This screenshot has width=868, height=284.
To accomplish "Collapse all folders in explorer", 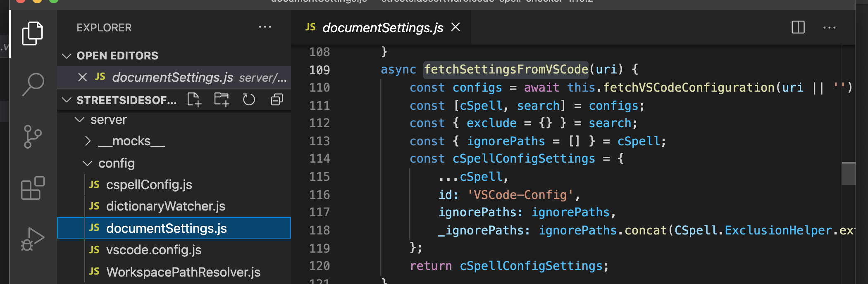I will pos(277,99).
